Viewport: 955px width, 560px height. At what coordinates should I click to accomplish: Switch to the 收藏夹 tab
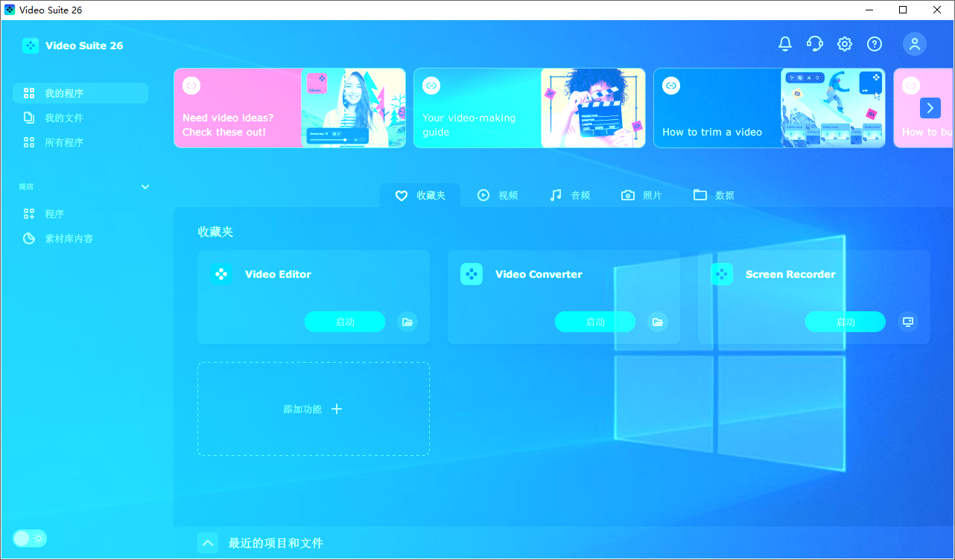pos(420,195)
